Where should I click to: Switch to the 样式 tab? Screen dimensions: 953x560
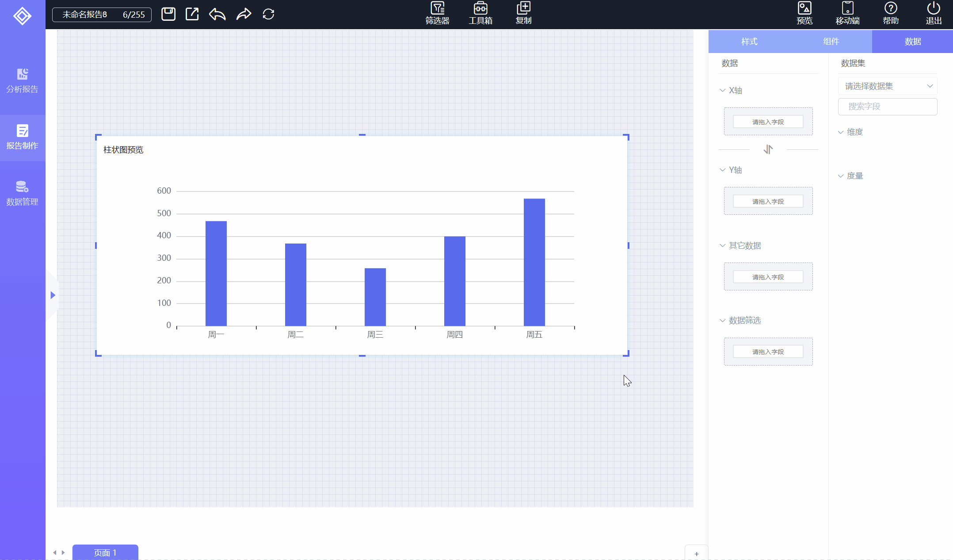pyautogui.click(x=749, y=42)
